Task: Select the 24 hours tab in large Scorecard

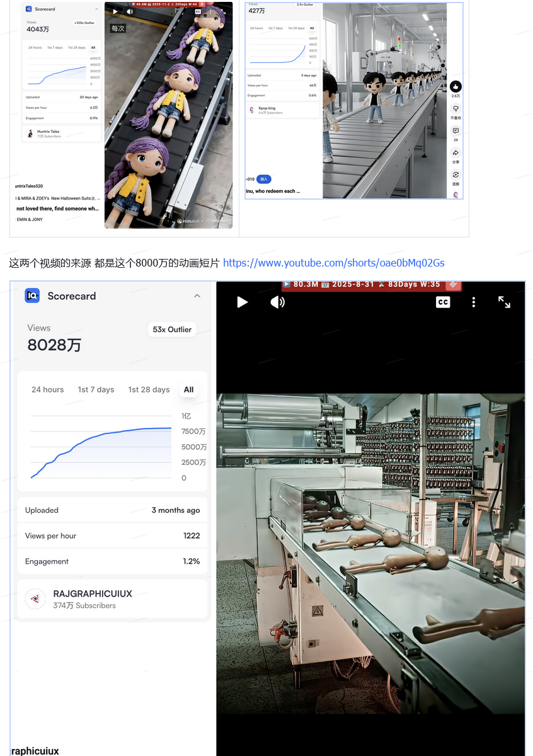Action: [x=47, y=389]
